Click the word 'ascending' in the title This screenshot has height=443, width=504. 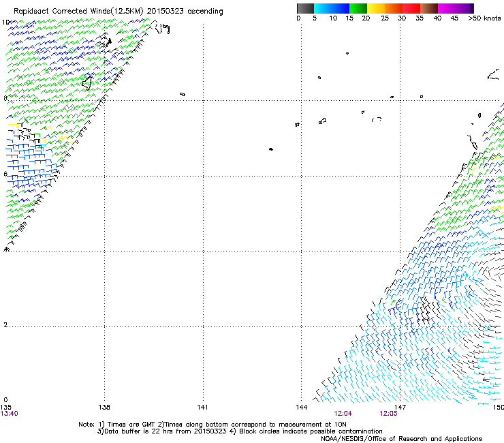click(x=205, y=11)
